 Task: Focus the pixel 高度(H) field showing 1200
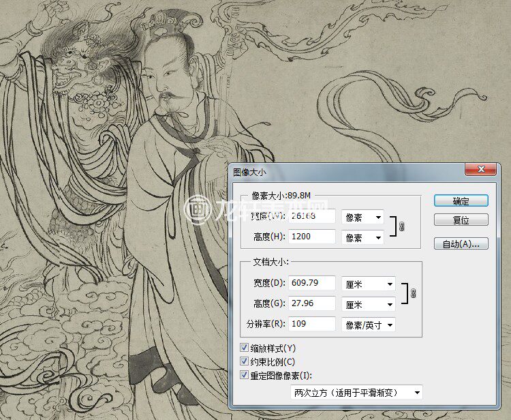(x=312, y=237)
